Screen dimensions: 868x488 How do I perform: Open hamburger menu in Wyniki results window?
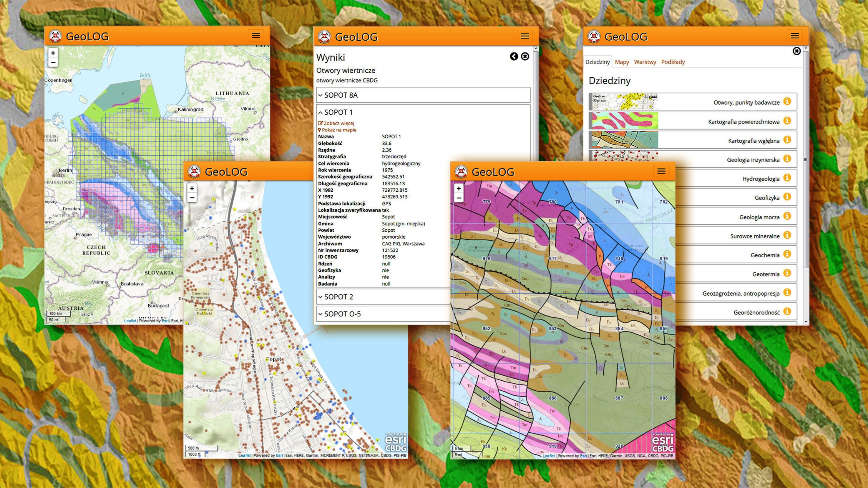tap(525, 36)
